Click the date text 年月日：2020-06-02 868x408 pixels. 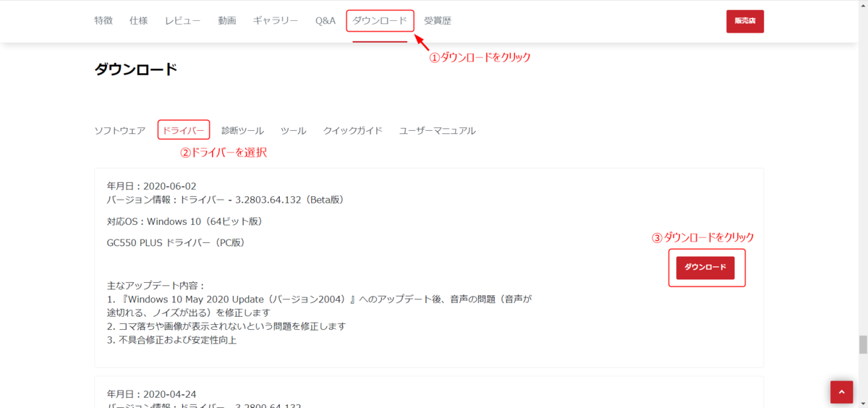[x=151, y=186]
